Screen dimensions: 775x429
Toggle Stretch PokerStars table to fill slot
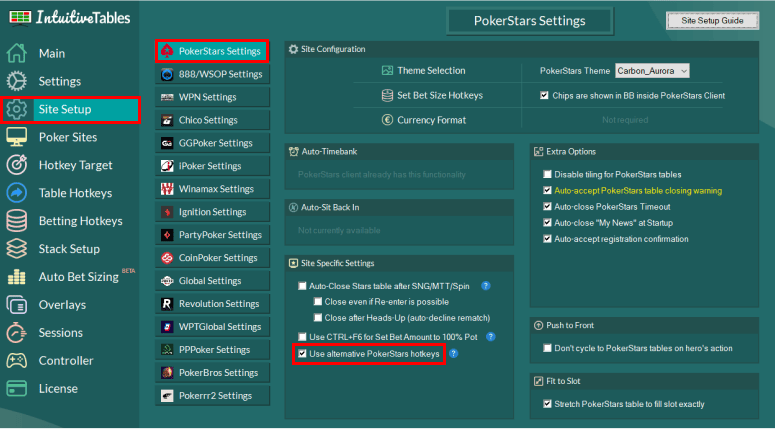(x=547, y=404)
